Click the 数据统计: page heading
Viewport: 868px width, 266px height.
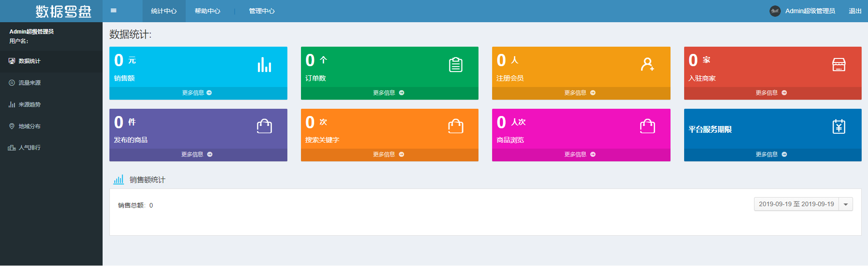pos(131,34)
